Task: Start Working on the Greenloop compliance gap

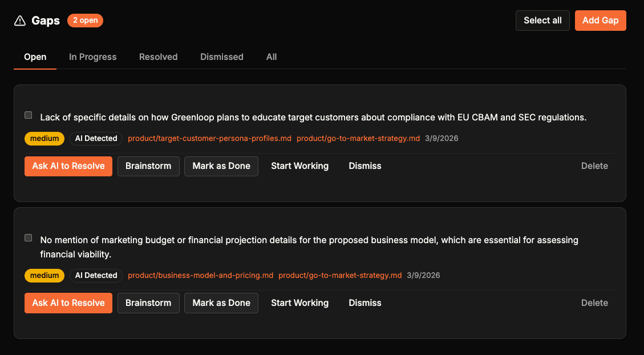Action: point(300,166)
